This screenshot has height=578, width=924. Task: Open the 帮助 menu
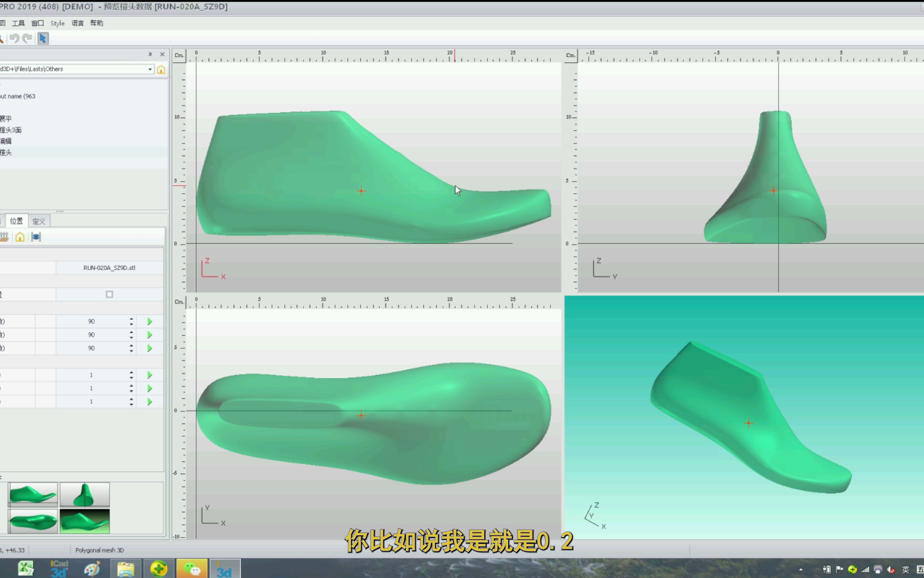[x=97, y=23]
